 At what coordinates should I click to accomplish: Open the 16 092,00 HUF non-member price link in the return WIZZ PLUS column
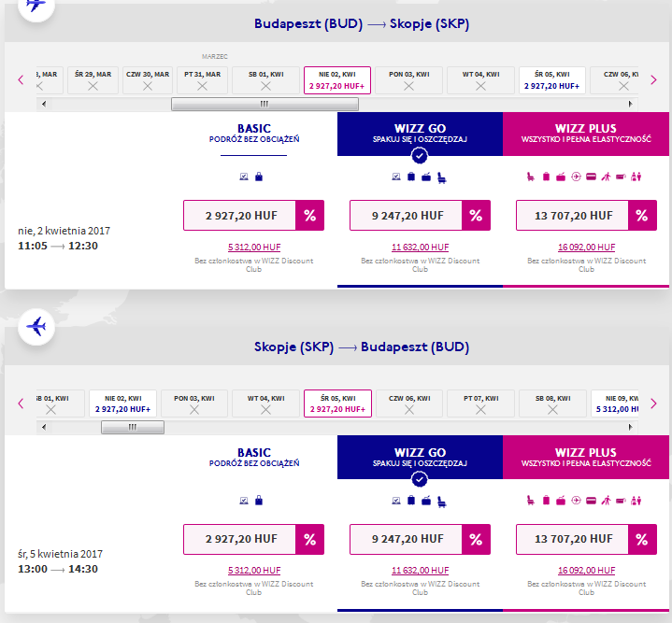(586, 571)
